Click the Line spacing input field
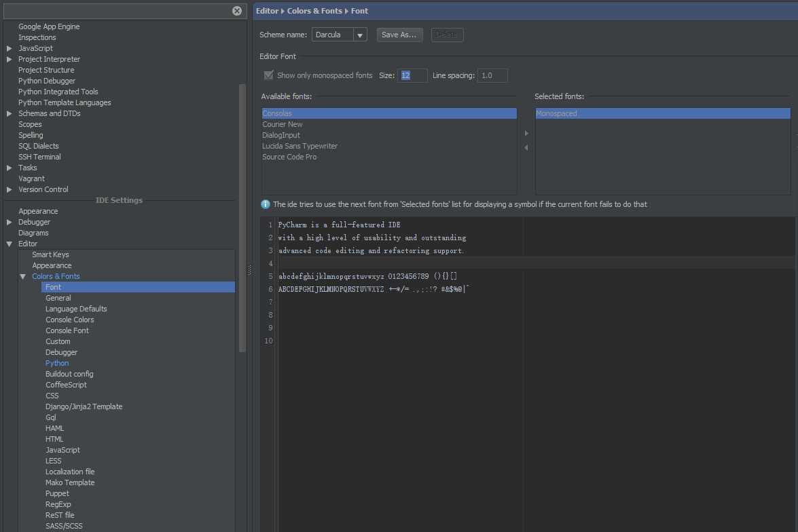Screen dimensions: 798x532 coord(492,75)
